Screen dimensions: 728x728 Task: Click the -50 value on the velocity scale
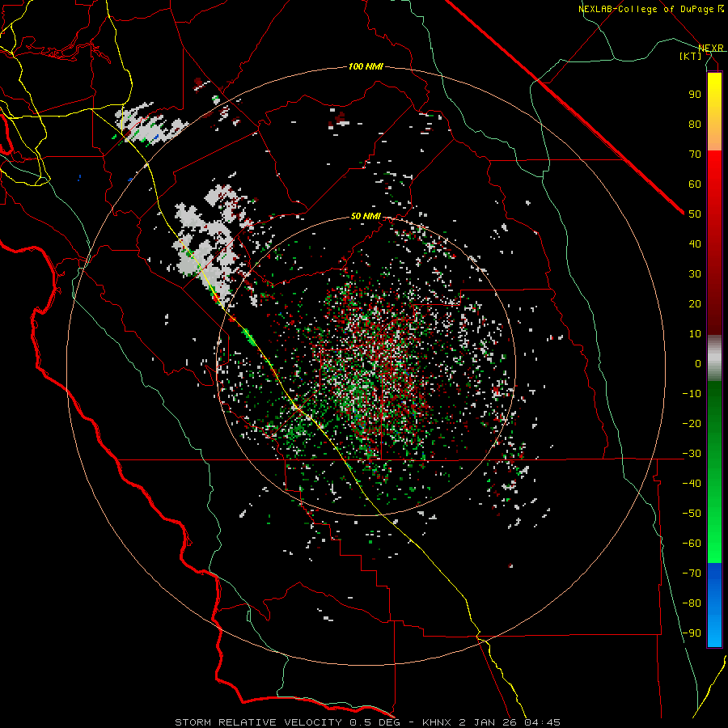coord(692,513)
